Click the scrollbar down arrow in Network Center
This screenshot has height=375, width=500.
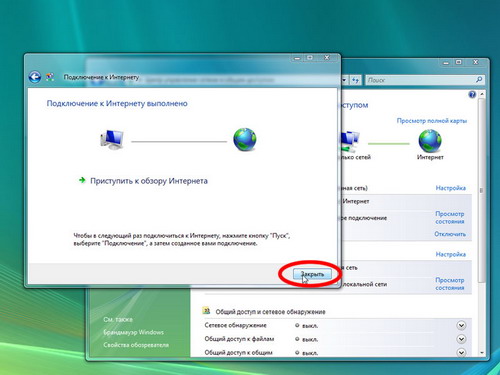(482, 353)
